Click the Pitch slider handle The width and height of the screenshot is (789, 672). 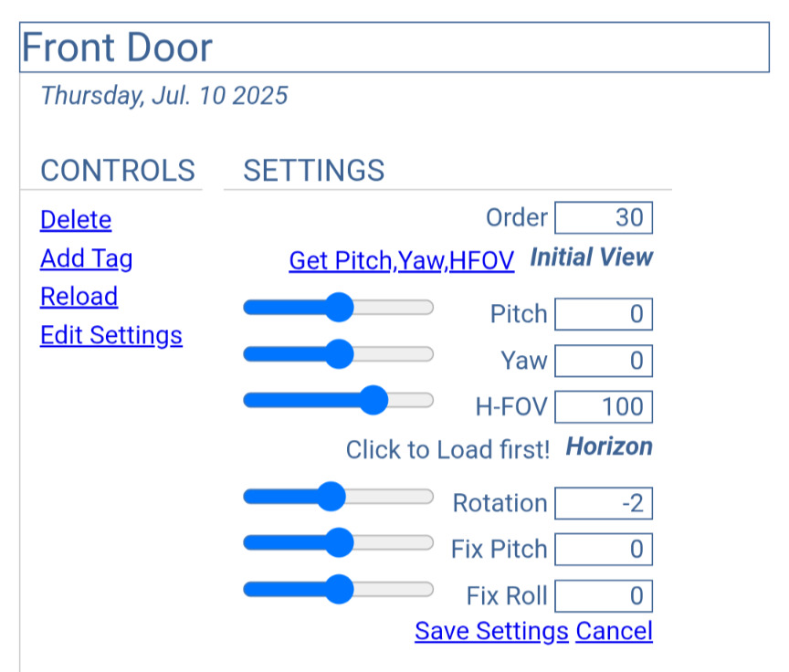[x=339, y=307]
